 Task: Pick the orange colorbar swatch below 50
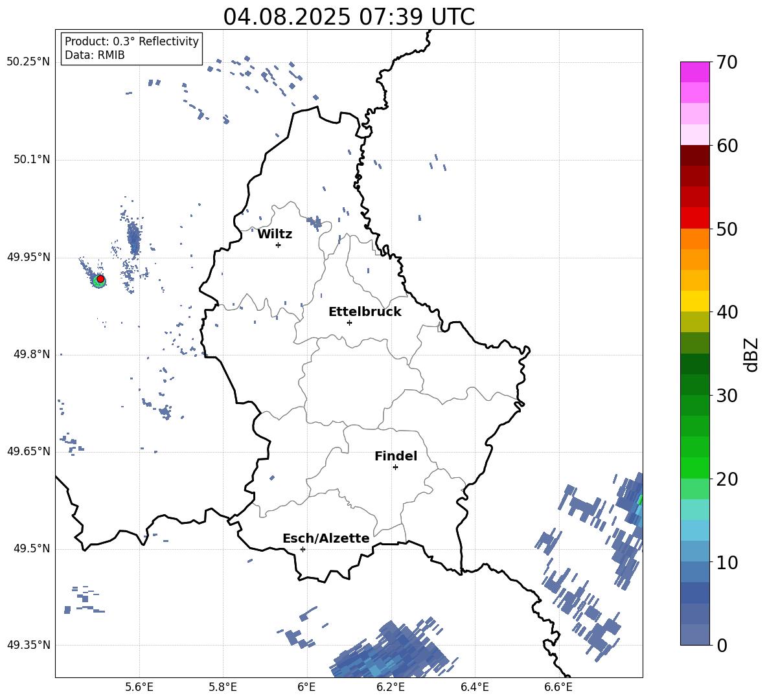click(x=694, y=238)
